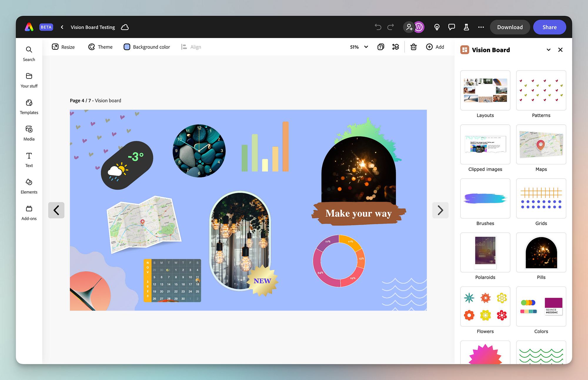This screenshot has width=588, height=380.
Task: Click the Download button
Action: pyautogui.click(x=510, y=27)
